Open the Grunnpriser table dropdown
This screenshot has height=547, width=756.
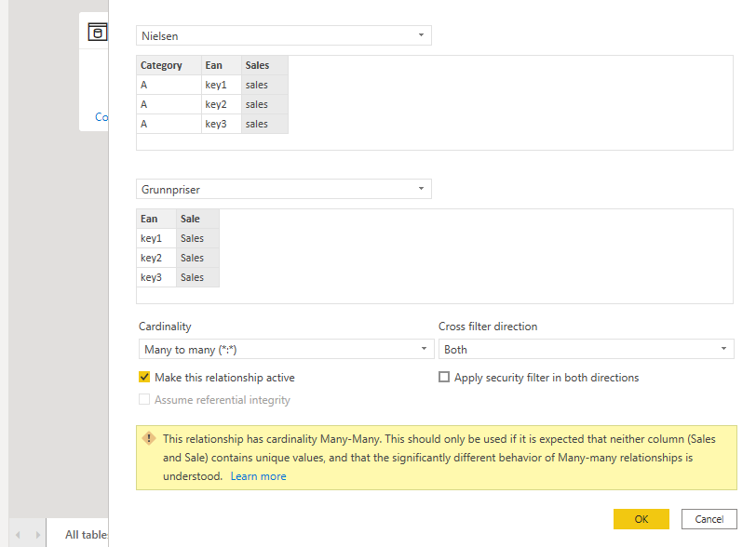(283, 189)
